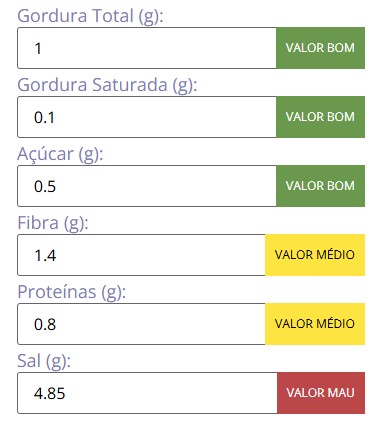Click the Proteínas (g) label

tap(72, 292)
